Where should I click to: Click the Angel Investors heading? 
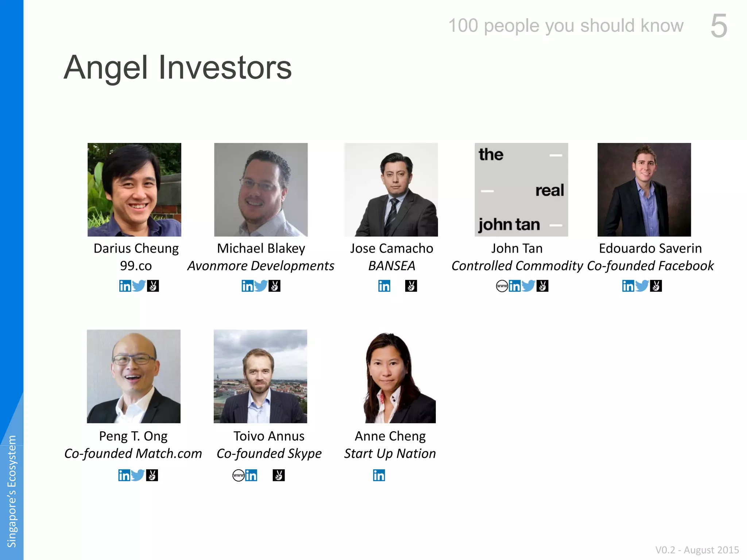pos(178,68)
